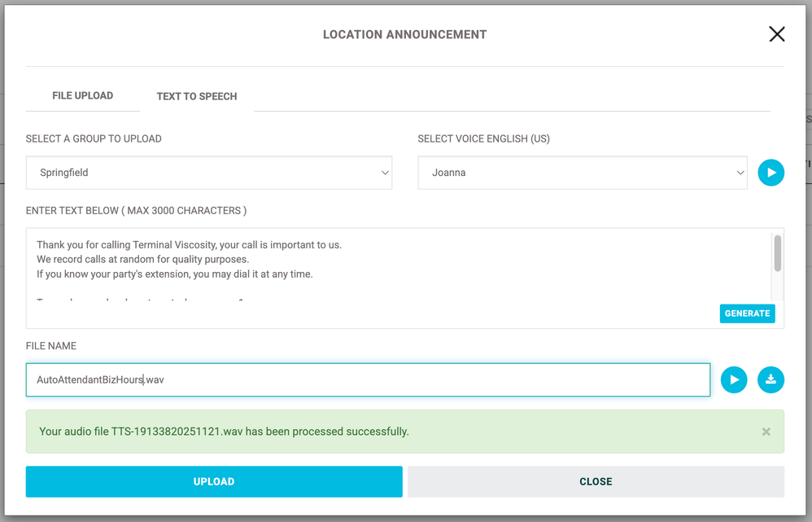Click the download icon next to the filename
Viewport: 812px width, 522px height.
click(x=771, y=379)
